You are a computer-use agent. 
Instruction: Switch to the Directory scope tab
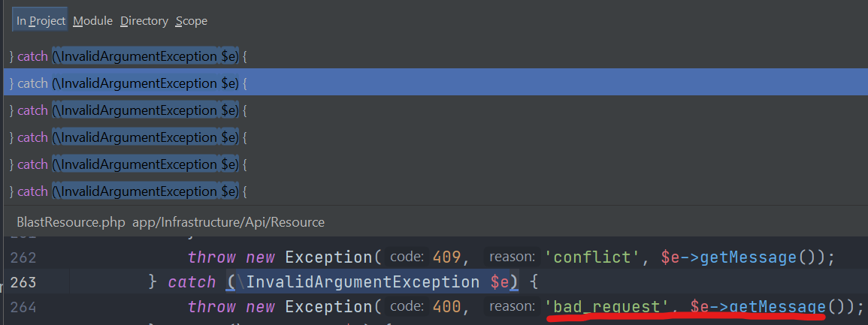[x=144, y=21]
